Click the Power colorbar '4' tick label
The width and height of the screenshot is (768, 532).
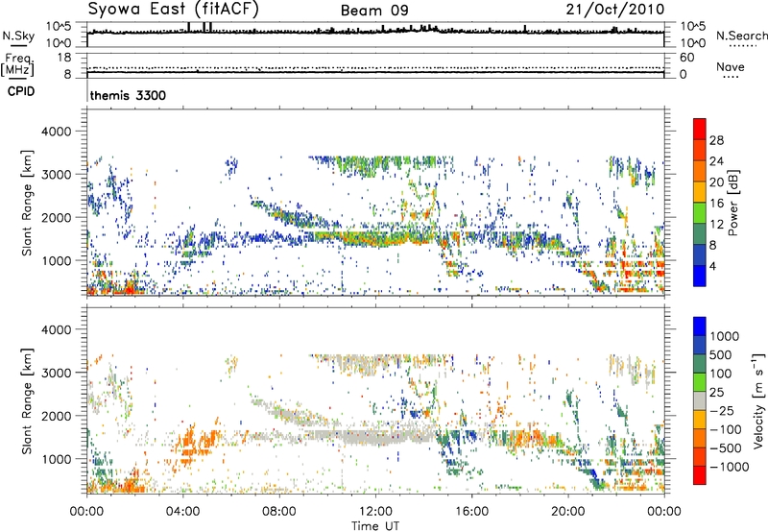point(712,266)
